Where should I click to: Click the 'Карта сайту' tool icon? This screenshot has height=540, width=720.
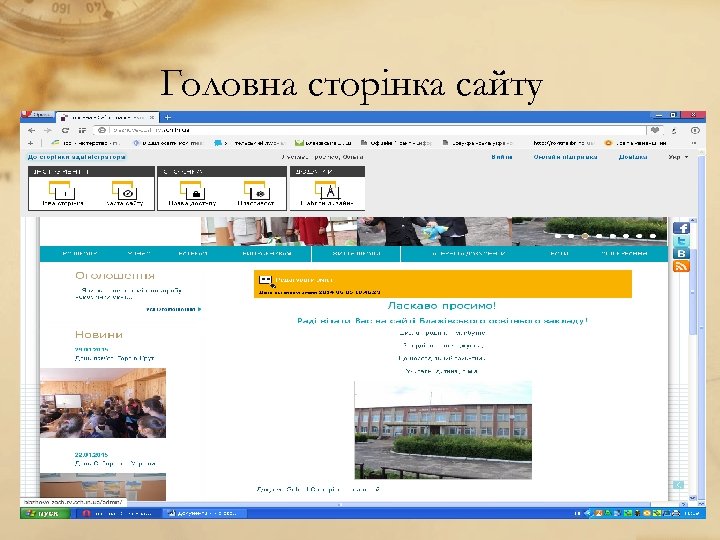[x=124, y=193]
